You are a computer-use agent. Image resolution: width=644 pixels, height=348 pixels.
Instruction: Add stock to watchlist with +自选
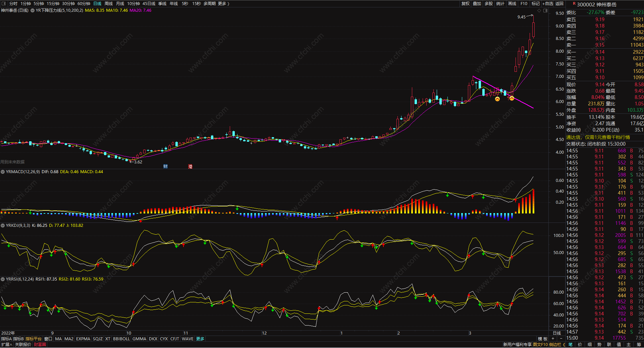[x=548, y=3]
